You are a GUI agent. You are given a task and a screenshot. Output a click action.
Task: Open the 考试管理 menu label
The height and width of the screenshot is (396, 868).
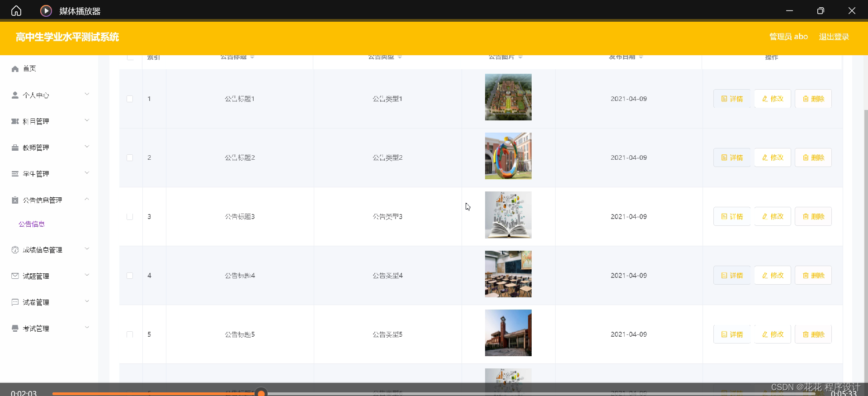coord(36,329)
